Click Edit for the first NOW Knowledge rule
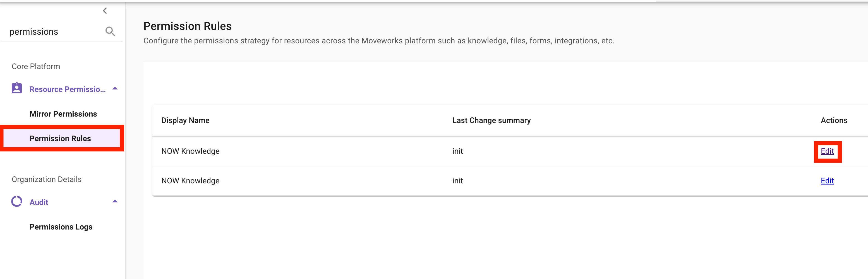 tap(827, 151)
